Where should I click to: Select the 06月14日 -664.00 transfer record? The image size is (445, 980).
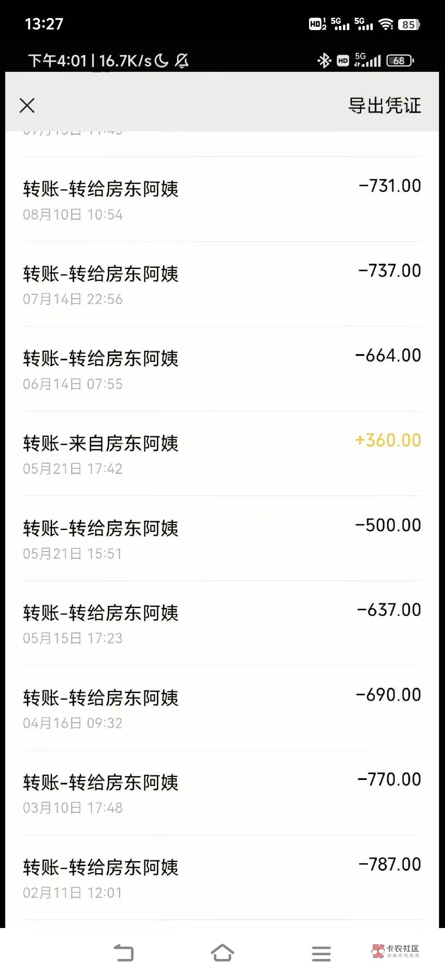[x=222, y=369]
